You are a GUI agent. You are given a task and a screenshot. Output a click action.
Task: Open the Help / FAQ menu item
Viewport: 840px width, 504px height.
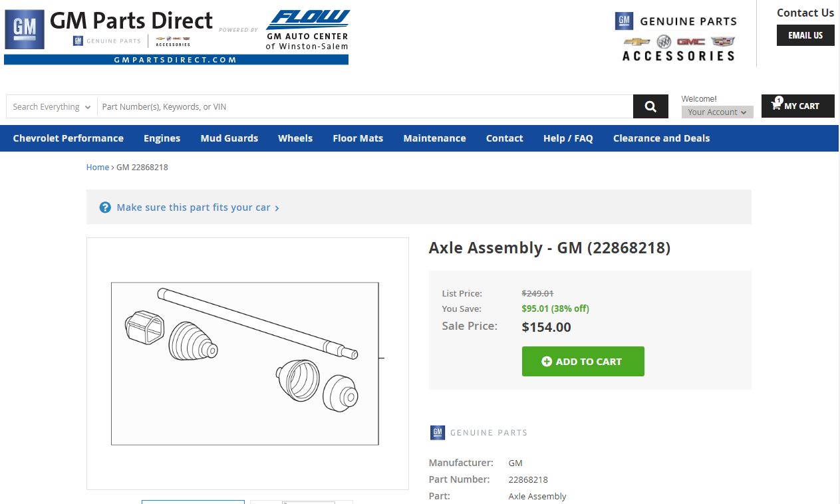pyautogui.click(x=567, y=138)
